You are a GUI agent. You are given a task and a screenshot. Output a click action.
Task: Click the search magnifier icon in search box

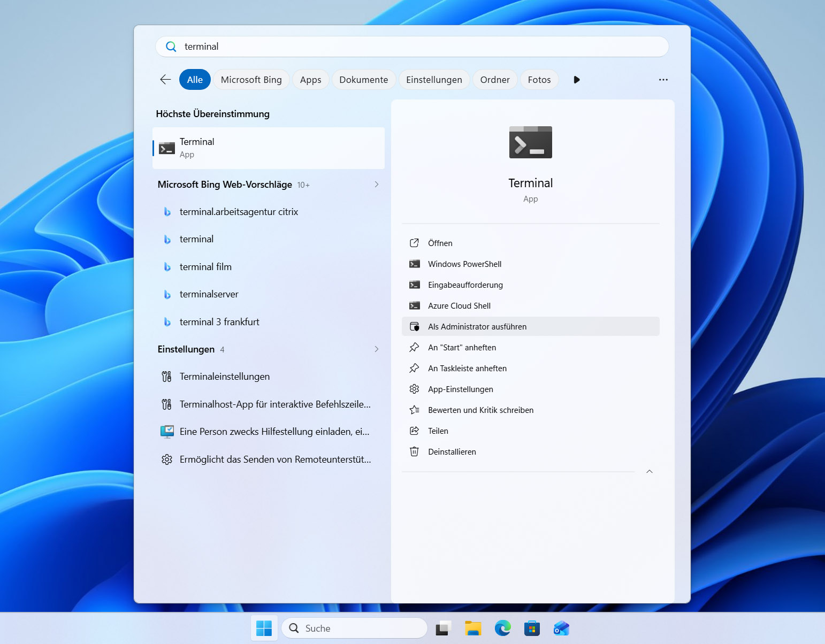[171, 47]
